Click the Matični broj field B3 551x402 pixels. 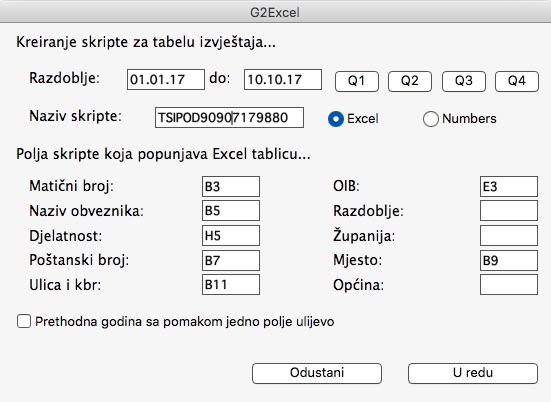(231, 186)
